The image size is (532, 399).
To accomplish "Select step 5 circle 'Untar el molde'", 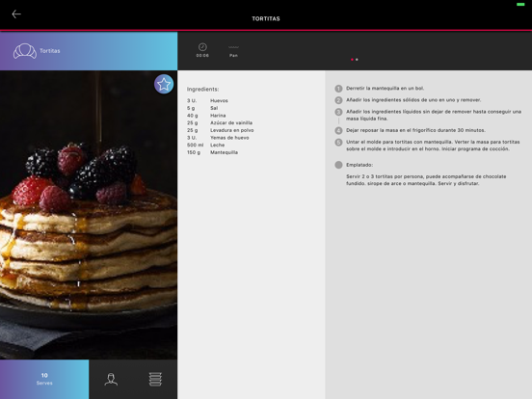I will click(338, 143).
